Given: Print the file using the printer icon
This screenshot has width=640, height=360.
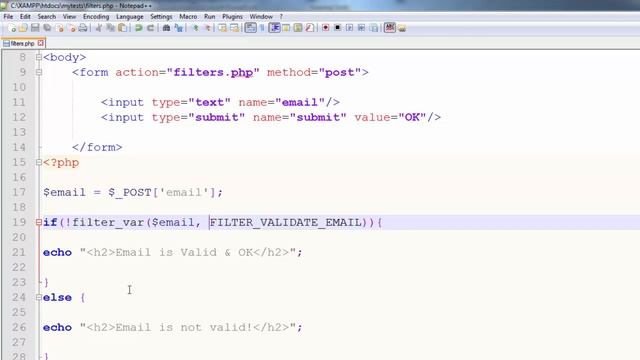Looking at the screenshot, I should [x=83, y=28].
